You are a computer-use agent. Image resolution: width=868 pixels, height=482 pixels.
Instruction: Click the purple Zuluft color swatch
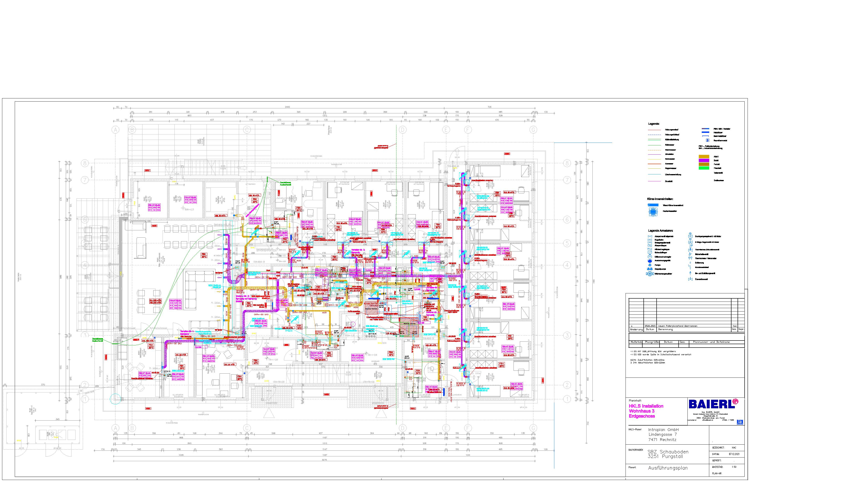[x=704, y=160]
